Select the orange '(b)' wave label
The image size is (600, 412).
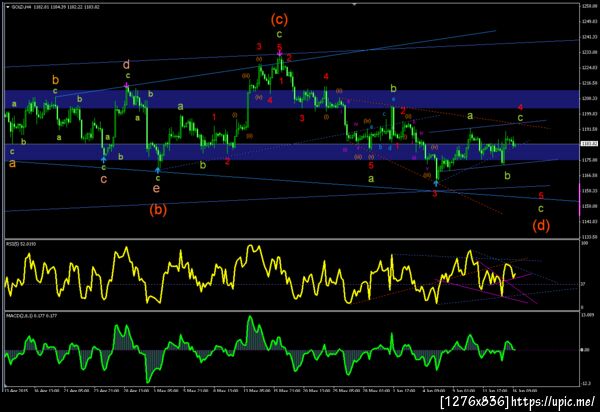point(158,210)
